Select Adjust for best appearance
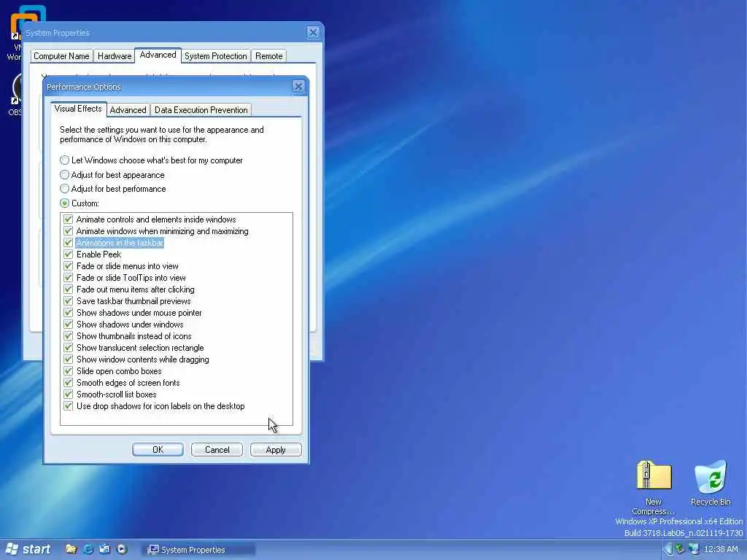This screenshot has height=560, width=747. click(112, 175)
